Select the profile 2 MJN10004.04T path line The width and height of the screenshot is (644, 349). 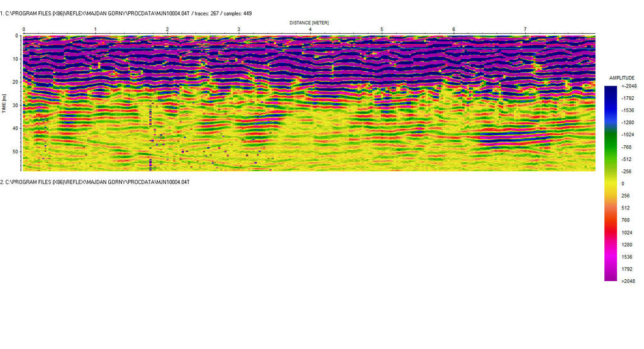pos(94,182)
